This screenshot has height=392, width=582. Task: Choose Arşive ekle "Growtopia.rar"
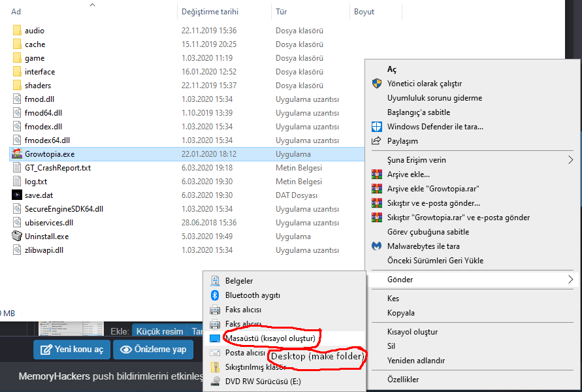coord(433,189)
